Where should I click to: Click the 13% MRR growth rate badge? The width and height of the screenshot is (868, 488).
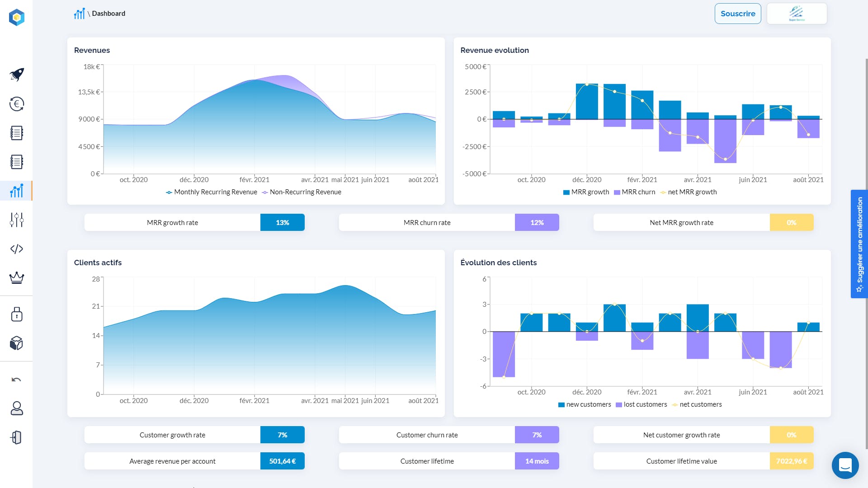282,222
